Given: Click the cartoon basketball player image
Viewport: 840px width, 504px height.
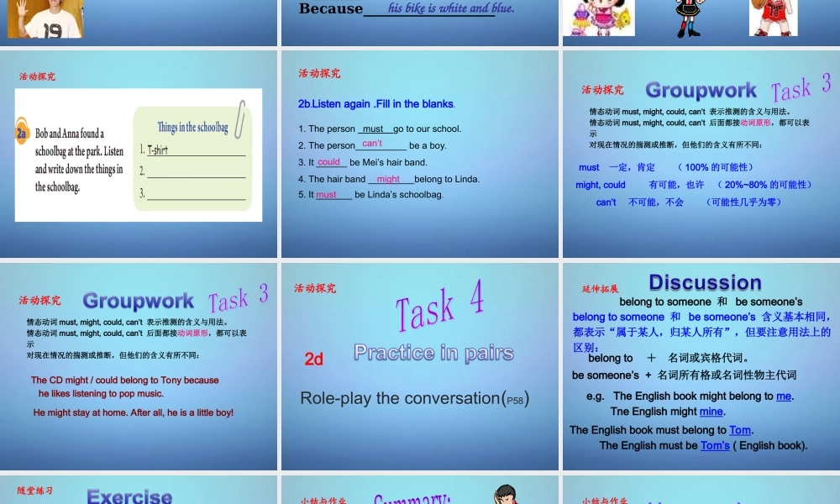Looking at the screenshot, I should coord(773,18).
